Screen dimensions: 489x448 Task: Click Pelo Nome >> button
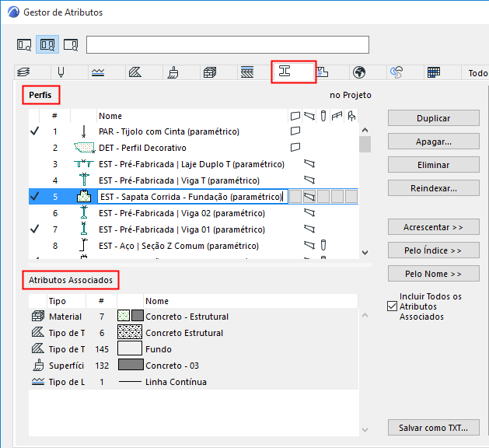pos(434,274)
